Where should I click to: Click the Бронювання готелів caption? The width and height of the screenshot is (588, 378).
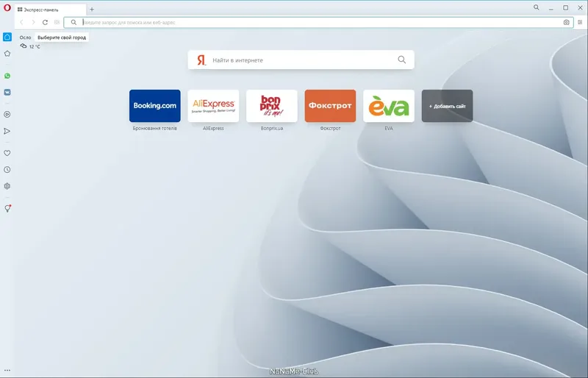click(x=155, y=129)
